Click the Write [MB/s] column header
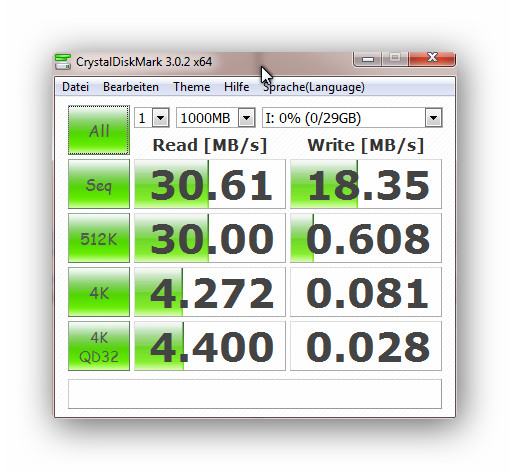This screenshot has width=510, height=472. [x=366, y=145]
